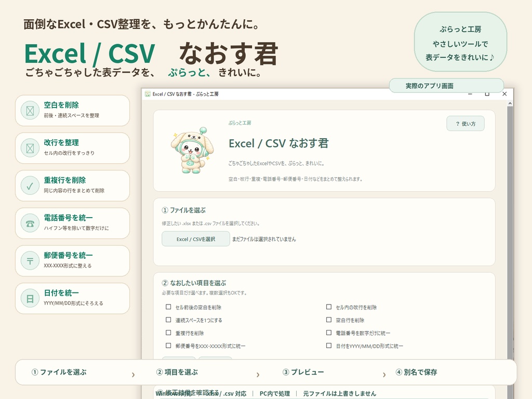Click the XXX-XXXX形式に整える description
This screenshot has width=532, height=399.
(68, 265)
